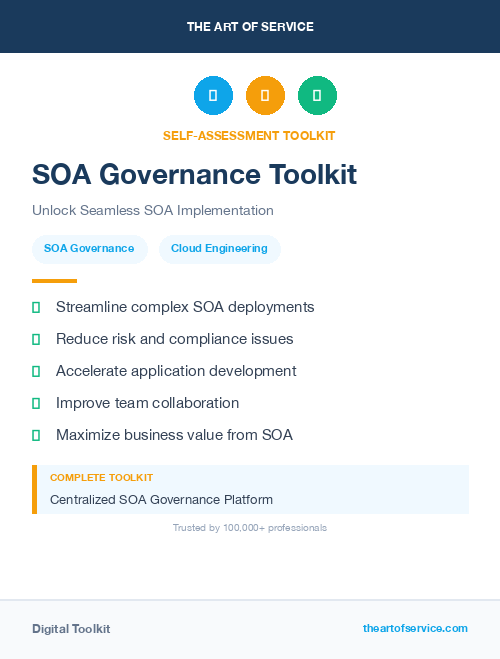Open the theartofservice.com link

pos(415,628)
